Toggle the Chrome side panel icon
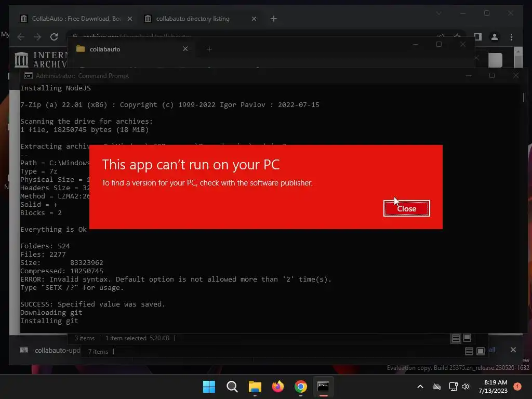Screen dimensions: 532x399 point(478,37)
